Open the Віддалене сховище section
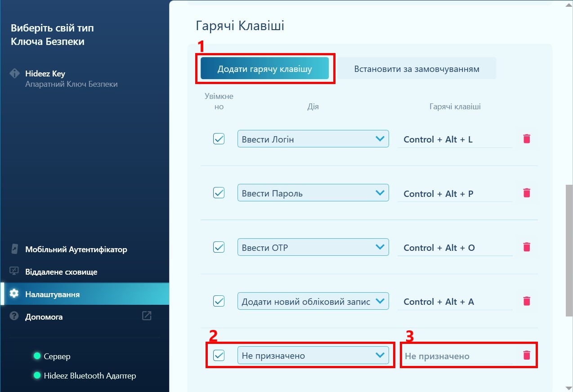This screenshot has height=392, width=573. [61, 272]
